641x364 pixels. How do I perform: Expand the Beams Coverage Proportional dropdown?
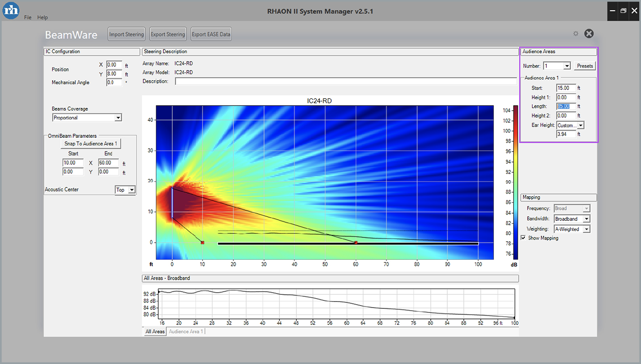click(x=118, y=118)
